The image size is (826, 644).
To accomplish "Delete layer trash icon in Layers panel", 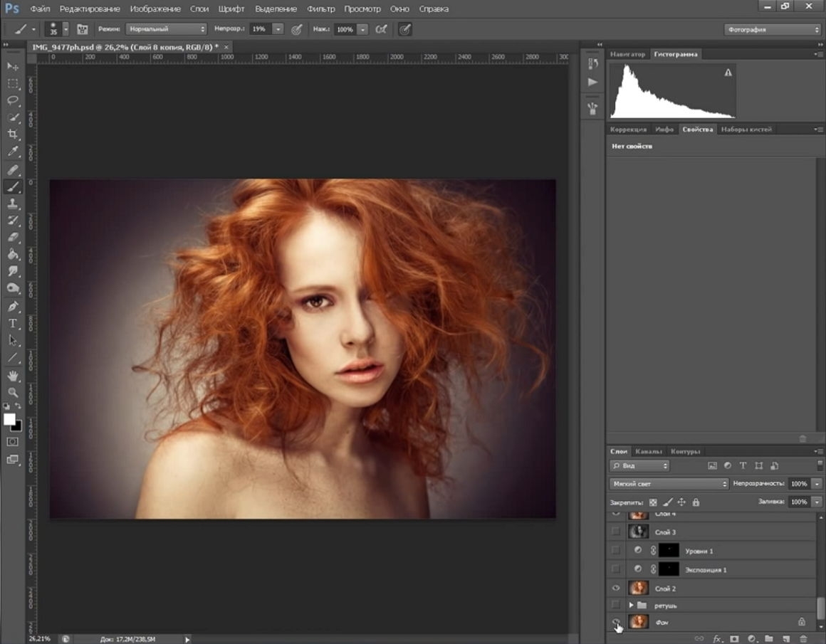I will [803, 638].
